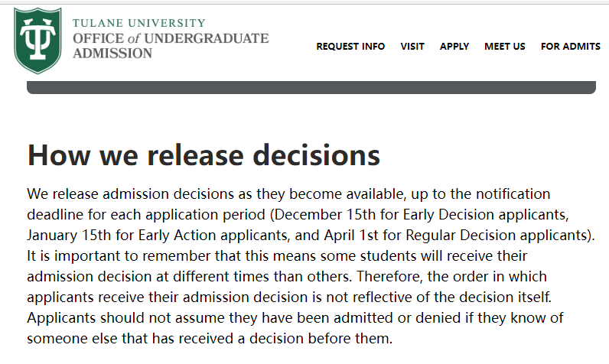
Task: Open the Request Info menu item
Action: coord(350,47)
